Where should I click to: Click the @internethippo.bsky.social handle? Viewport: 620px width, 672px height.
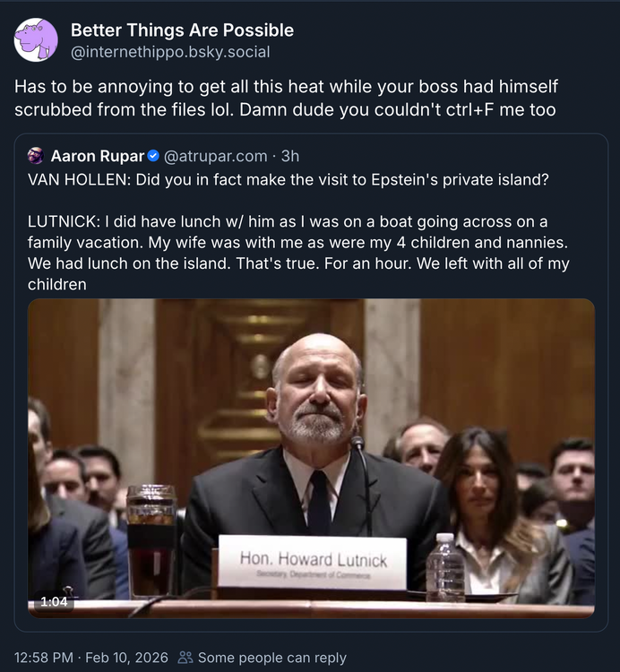pos(170,52)
